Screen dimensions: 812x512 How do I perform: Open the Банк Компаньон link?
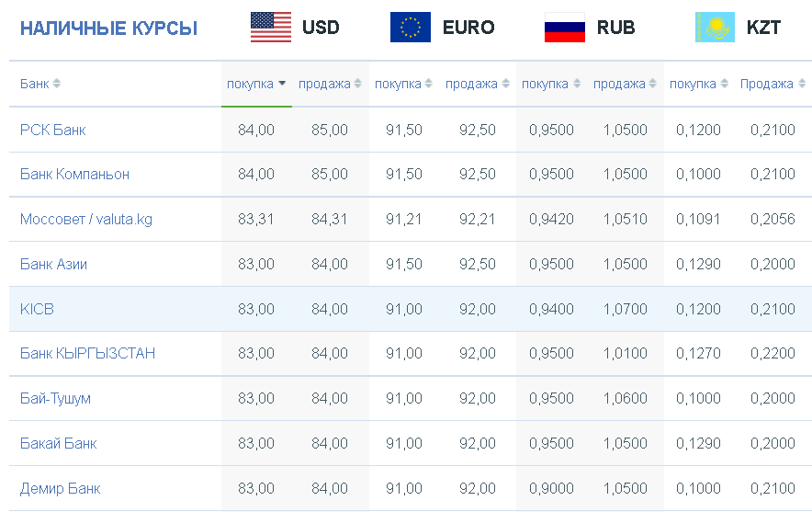point(74,174)
